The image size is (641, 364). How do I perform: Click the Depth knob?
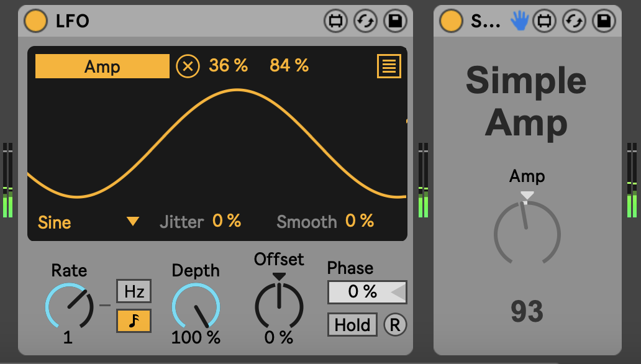coord(196,306)
